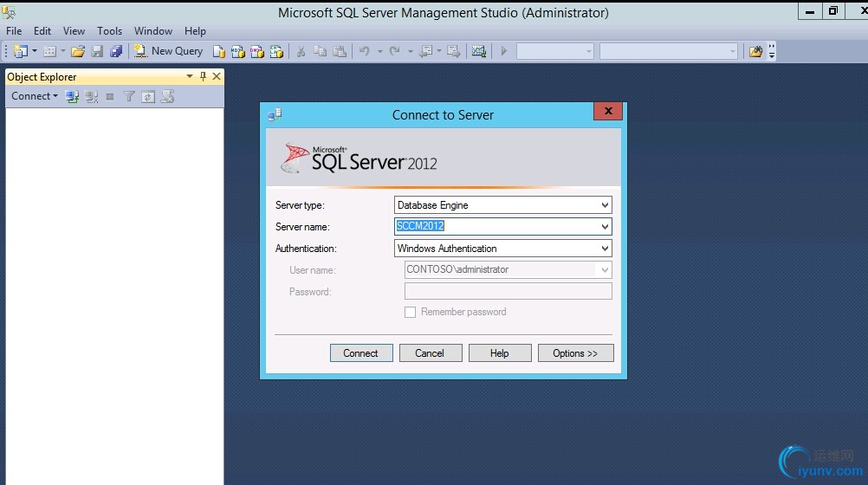This screenshot has width=868, height=485.
Task: Toggle the Remember password checkbox
Action: [411, 313]
